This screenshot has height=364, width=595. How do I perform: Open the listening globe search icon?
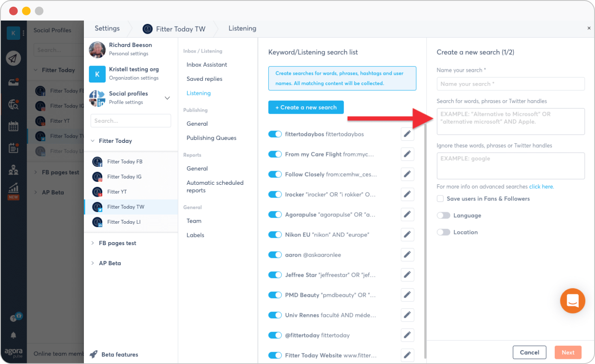pos(13,104)
